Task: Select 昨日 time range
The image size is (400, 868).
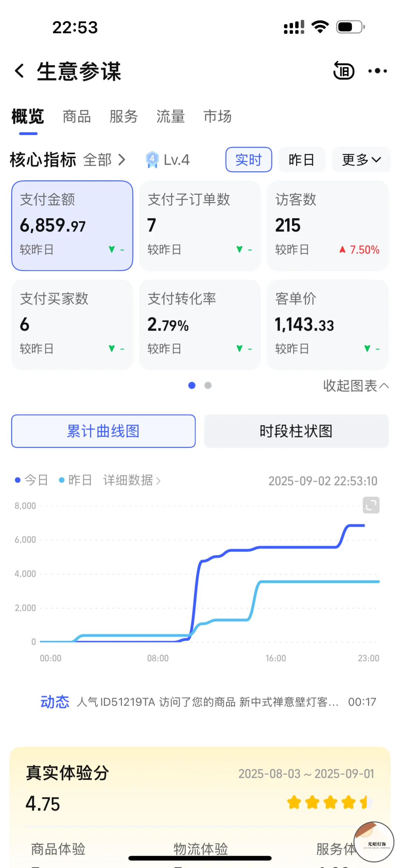Action: (302, 160)
